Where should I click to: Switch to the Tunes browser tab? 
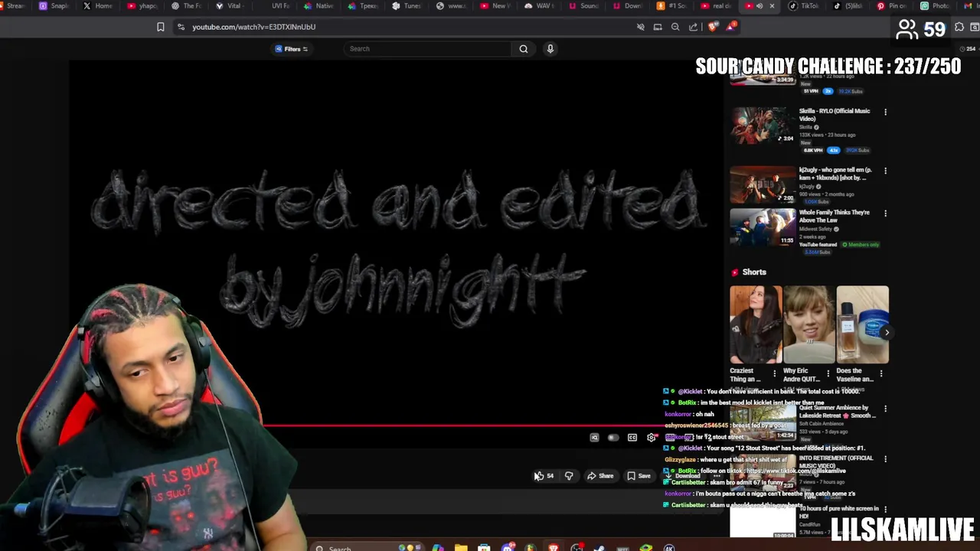[x=407, y=6]
